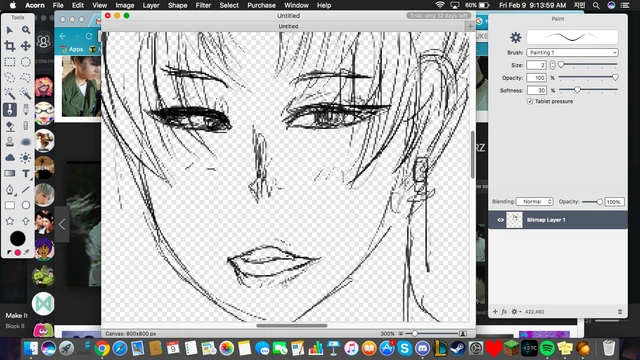Delete layer with the trash icon

(620, 311)
